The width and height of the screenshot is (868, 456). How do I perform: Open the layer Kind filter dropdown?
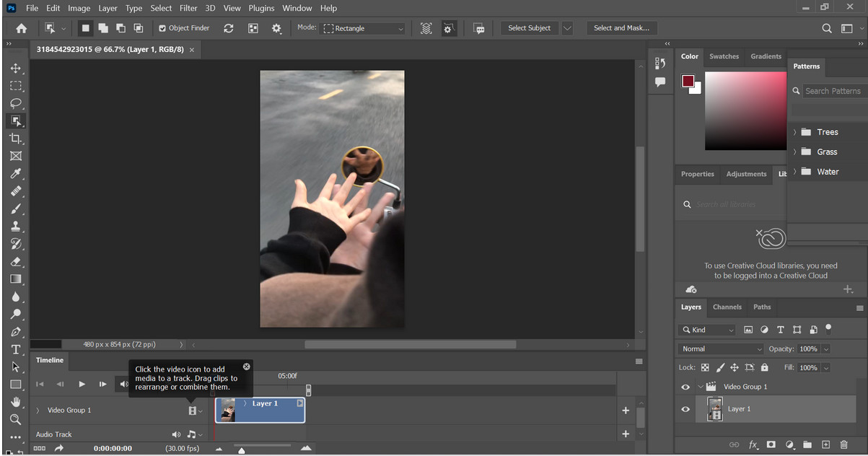click(706, 330)
